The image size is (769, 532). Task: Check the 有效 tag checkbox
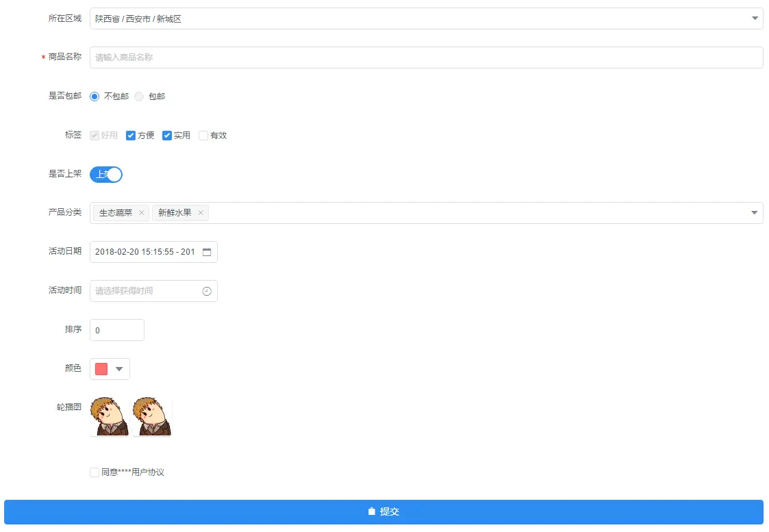(203, 135)
